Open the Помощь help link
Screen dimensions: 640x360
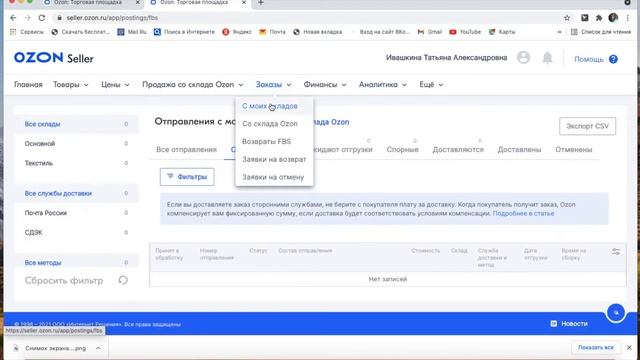(x=589, y=59)
